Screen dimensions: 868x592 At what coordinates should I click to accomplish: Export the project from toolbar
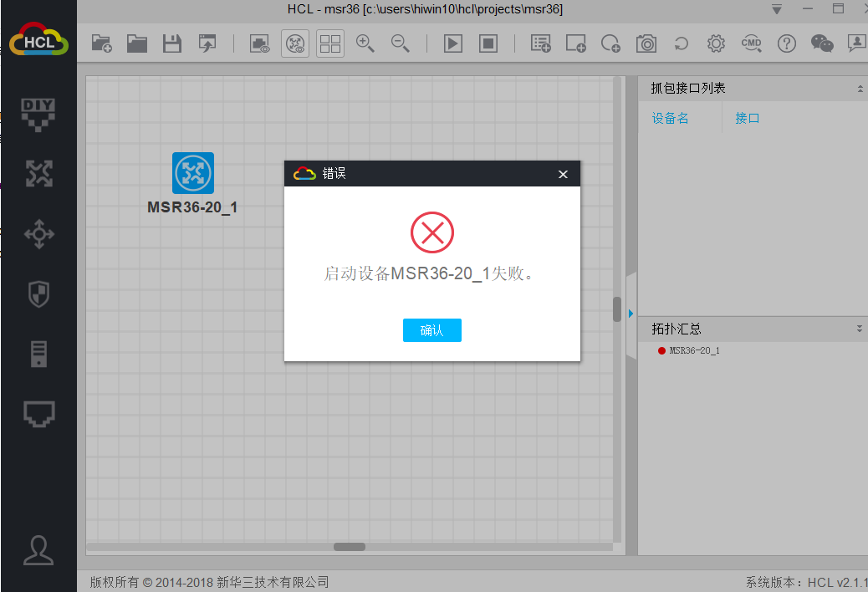pyautogui.click(x=207, y=43)
